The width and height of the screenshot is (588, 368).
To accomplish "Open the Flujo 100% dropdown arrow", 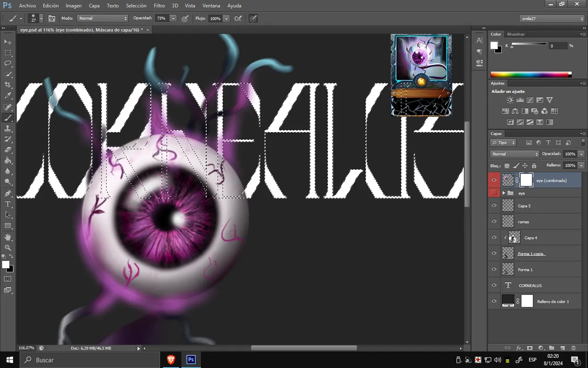I will (226, 18).
